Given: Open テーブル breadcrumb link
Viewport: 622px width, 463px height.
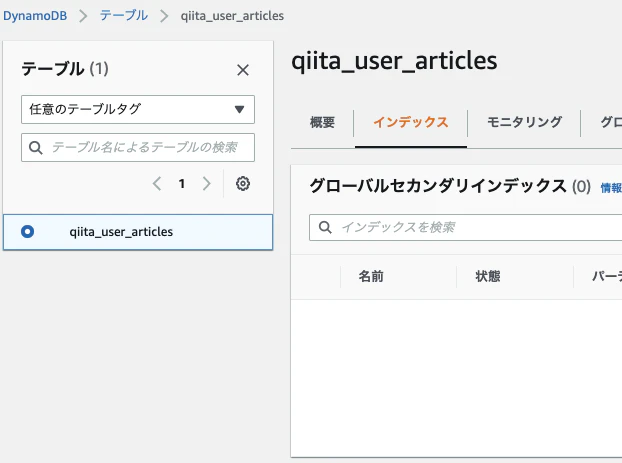Looking at the screenshot, I should coord(124,16).
